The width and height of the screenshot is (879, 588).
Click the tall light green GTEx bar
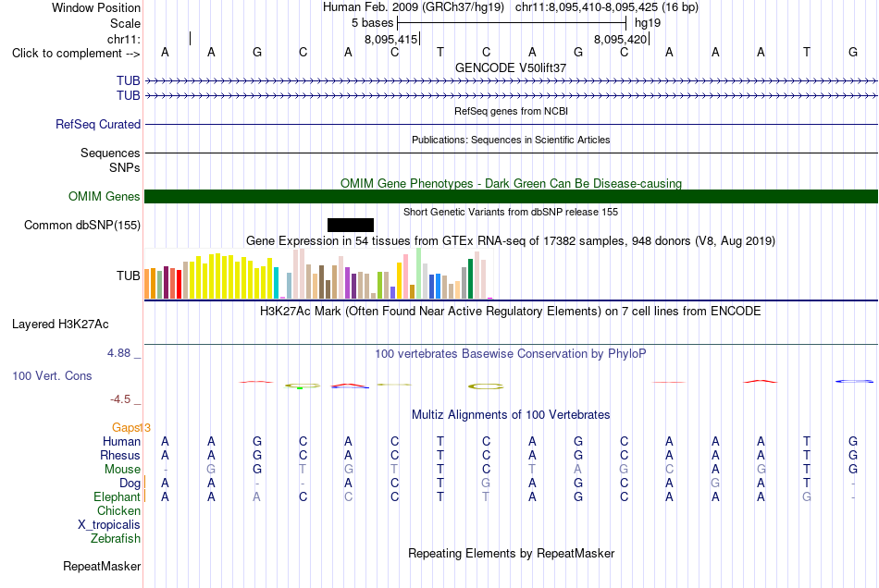[418, 274]
